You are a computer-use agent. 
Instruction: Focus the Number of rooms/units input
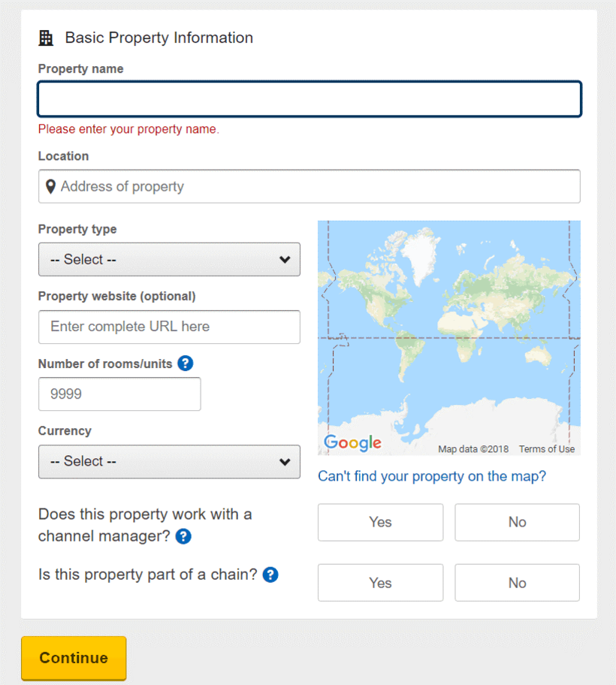pos(119,394)
